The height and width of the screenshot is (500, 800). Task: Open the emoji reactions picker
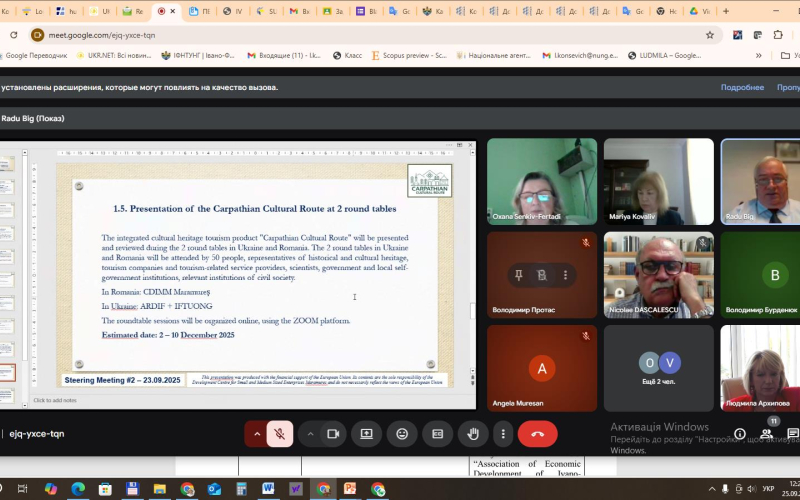click(x=402, y=434)
